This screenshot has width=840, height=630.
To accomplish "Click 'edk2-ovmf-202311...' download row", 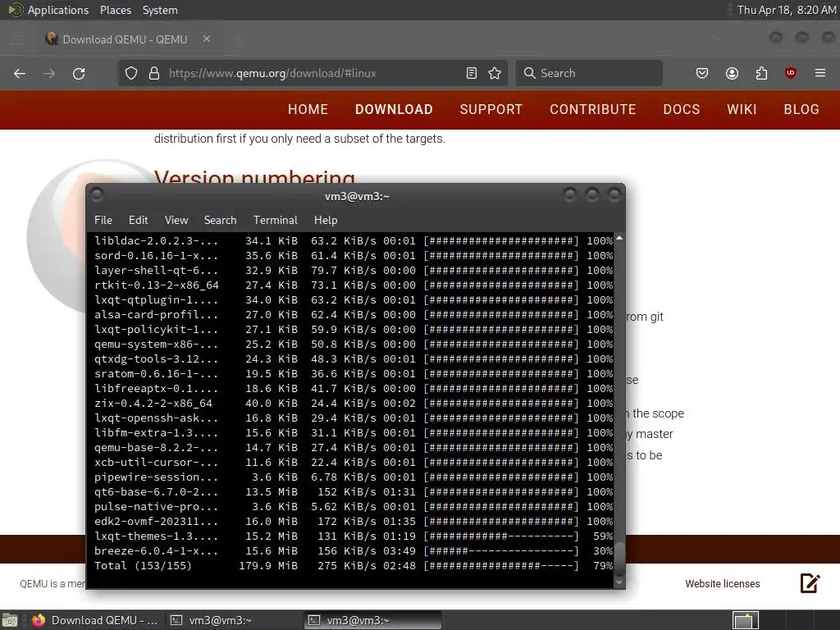I will pos(354,521).
